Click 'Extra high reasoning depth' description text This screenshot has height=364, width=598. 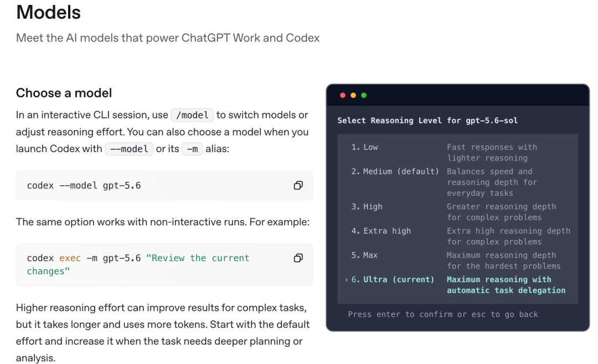(508, 236)
